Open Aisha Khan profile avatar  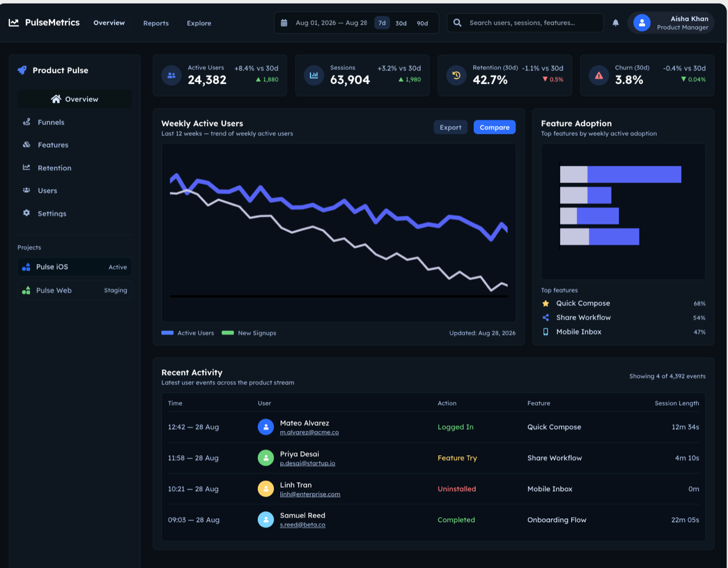642,23
